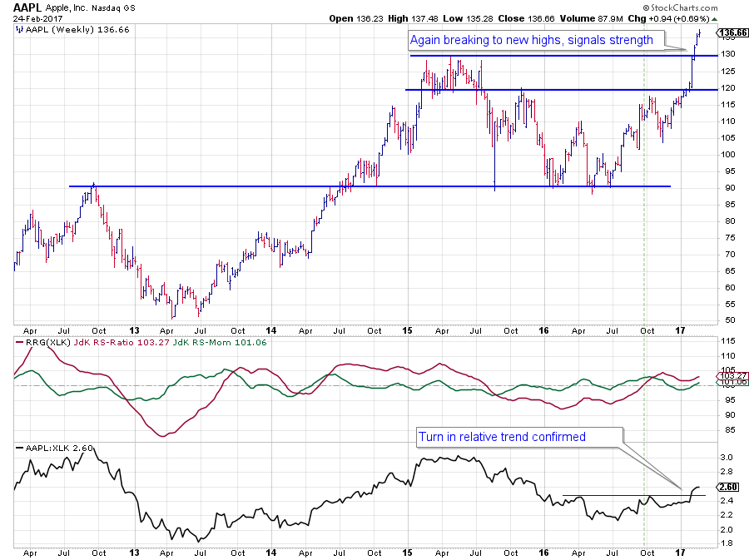Screen dimensions: 749x560
Task: Click the 3.0 label on relative strength axis
Action: (727, 458)
